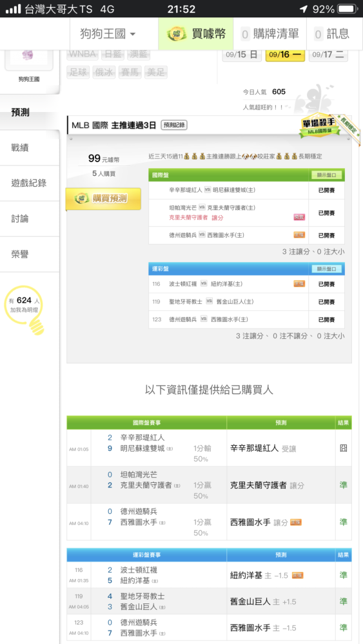Select the 足球 league filter
The height and width of the screenshot is (644, 363).
78,72
